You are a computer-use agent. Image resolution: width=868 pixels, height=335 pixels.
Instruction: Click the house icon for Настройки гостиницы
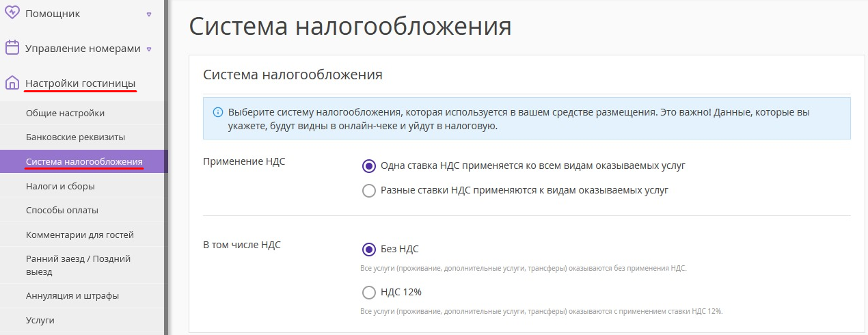click(x=12, y=83)
